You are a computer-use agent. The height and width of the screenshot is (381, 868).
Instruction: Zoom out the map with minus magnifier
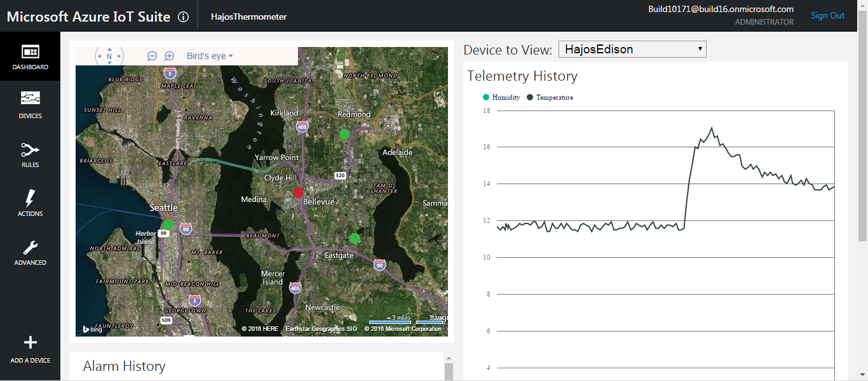[153, 56]
